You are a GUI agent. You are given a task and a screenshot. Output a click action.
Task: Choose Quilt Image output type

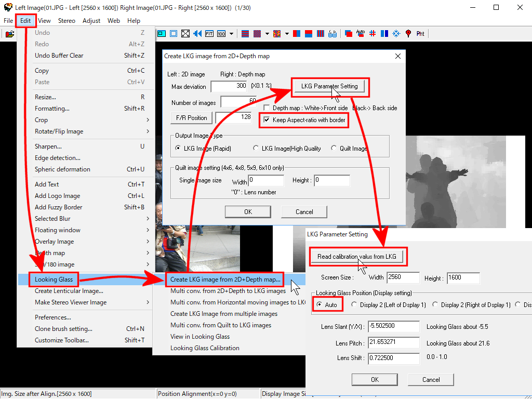[334, 148]
